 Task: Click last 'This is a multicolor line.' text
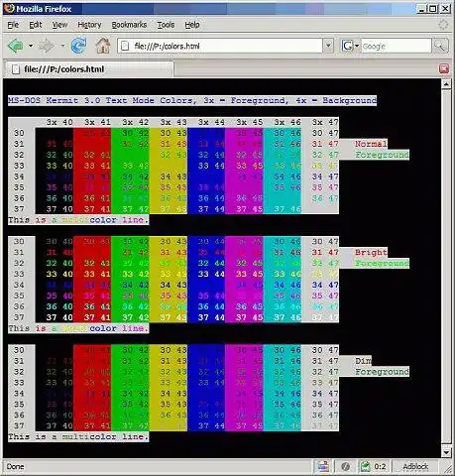pos(78,436)
